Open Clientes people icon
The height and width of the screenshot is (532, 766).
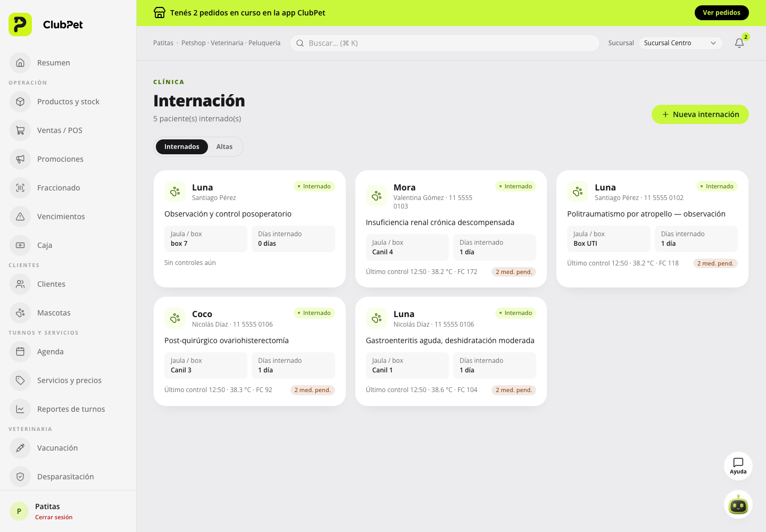click(20, 284)
